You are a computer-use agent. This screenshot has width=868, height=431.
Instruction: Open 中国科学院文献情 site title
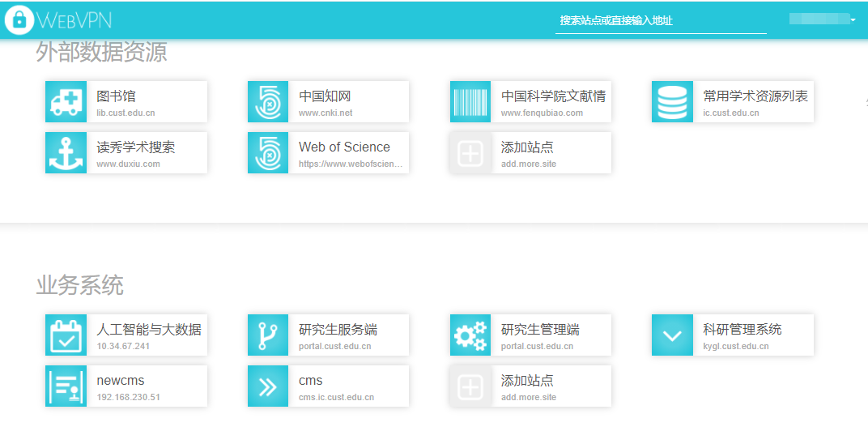click(x=553, y=96)
